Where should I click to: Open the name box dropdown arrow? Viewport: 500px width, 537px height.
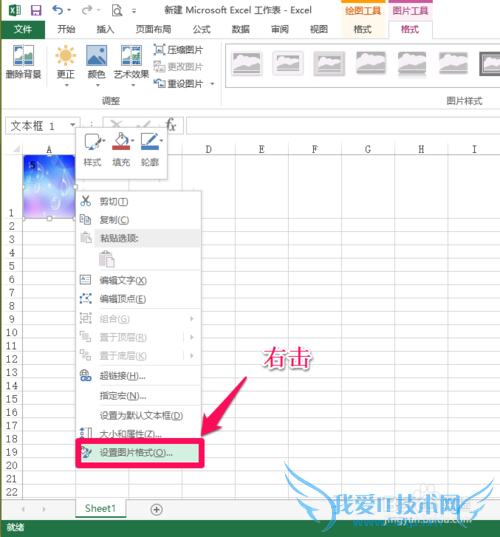pyautogui.click(x=73, y=125)
